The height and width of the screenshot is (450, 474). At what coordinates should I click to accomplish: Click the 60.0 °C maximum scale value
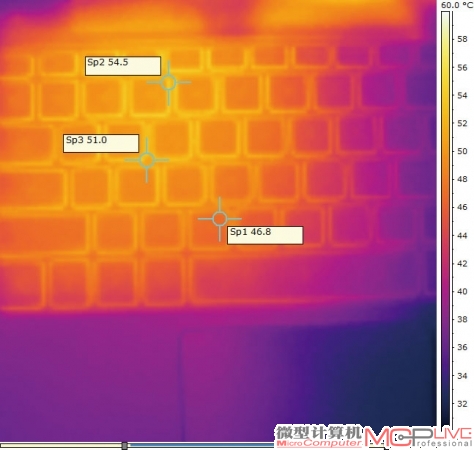(x=456, y=5)
